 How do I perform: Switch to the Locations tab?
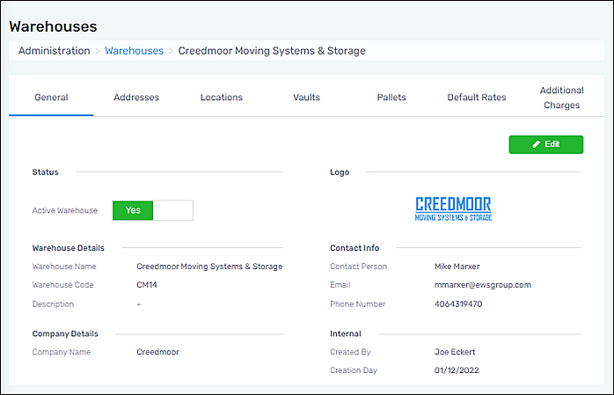pyautogui.click(x=221, y=97)
